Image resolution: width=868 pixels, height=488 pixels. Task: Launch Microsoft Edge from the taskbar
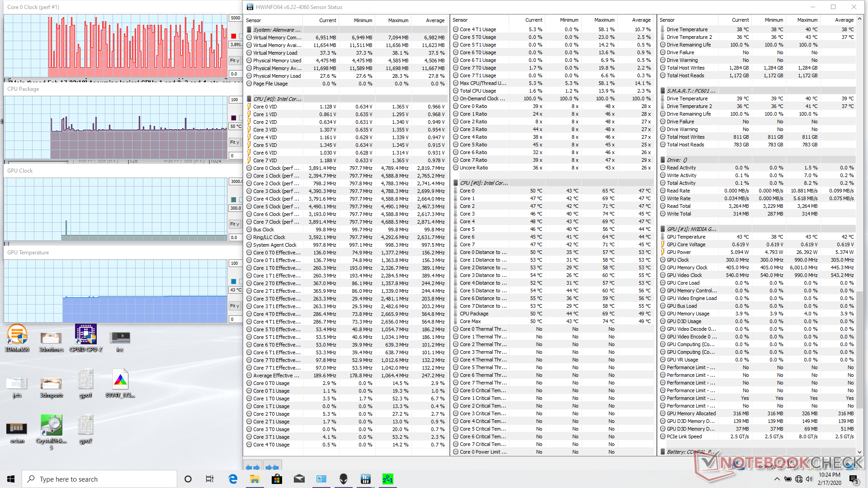pyautogui.click(x=233, y=479)
